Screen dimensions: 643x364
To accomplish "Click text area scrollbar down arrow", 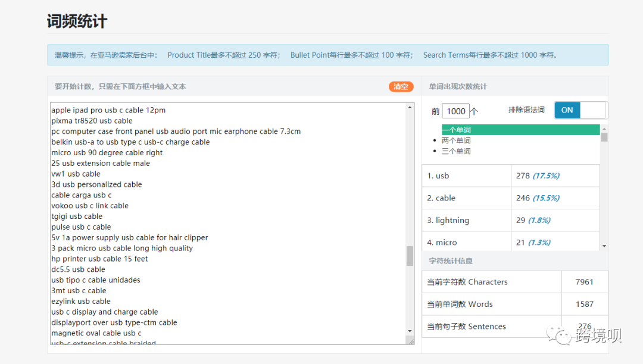I will click(410, 331).
